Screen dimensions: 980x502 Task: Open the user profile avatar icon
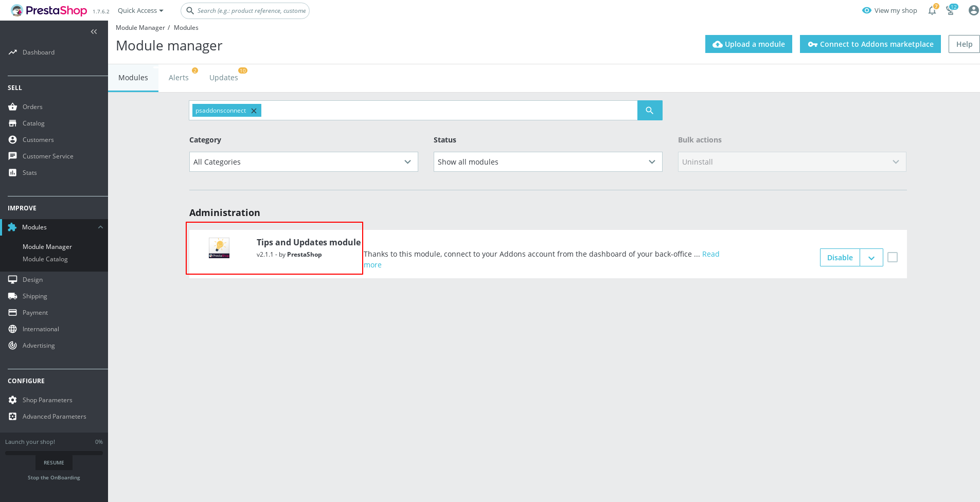973,10
